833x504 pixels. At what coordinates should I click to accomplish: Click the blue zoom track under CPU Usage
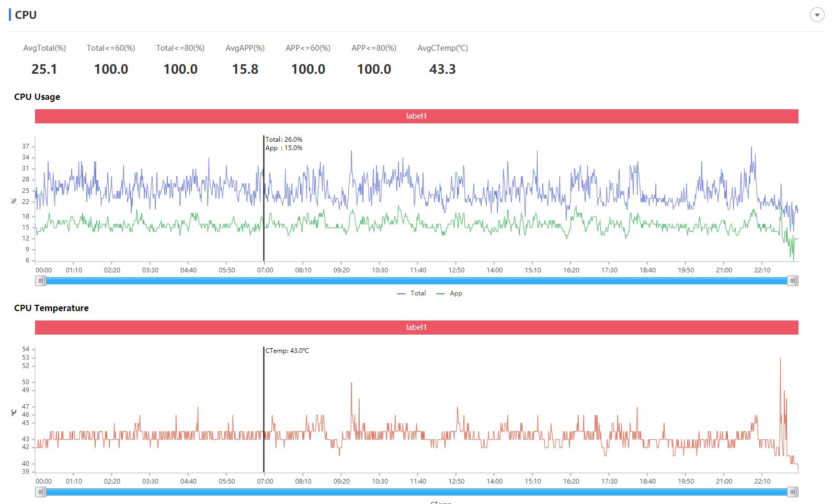416,281
